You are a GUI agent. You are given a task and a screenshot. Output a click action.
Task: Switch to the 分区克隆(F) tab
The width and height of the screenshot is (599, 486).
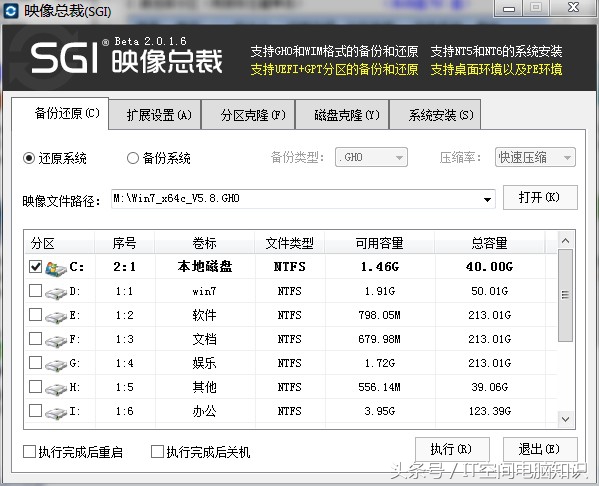(x=248, y=115)
